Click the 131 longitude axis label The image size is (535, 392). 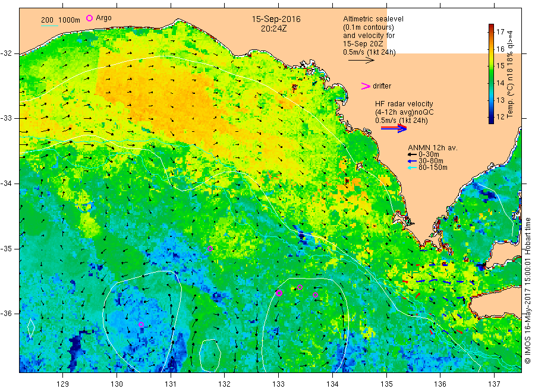pyautogui.click(x=171, y=384)
